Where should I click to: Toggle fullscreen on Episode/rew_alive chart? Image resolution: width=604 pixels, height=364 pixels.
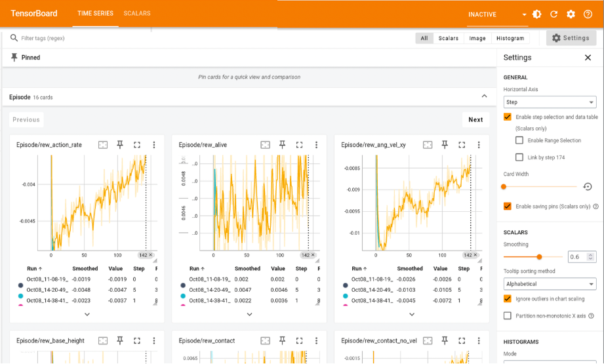(x=299, y=145)
